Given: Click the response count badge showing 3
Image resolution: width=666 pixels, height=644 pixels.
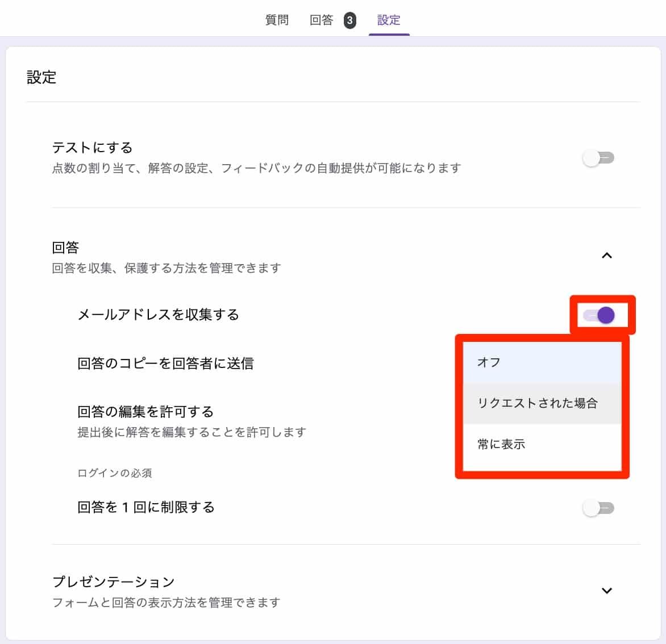Looking at the screenshot, I should point(351,20).
